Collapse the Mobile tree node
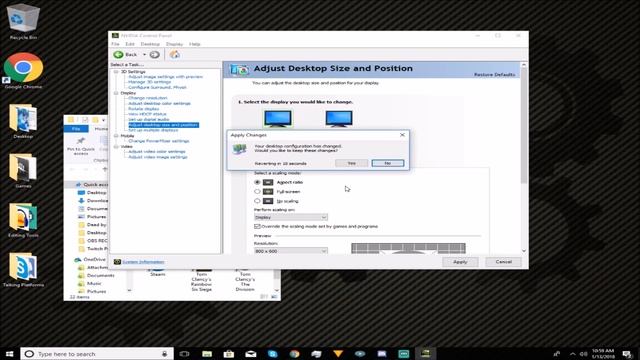 tap(116, 136)
